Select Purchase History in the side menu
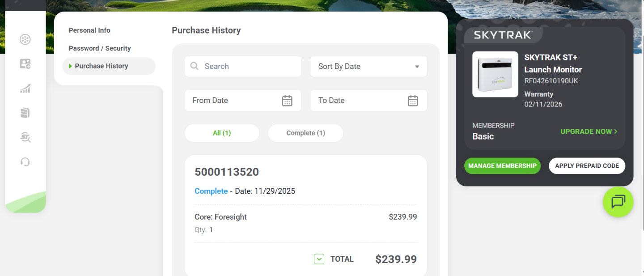The height and width of the screenshot is (276, 644). tap(109, 66)
